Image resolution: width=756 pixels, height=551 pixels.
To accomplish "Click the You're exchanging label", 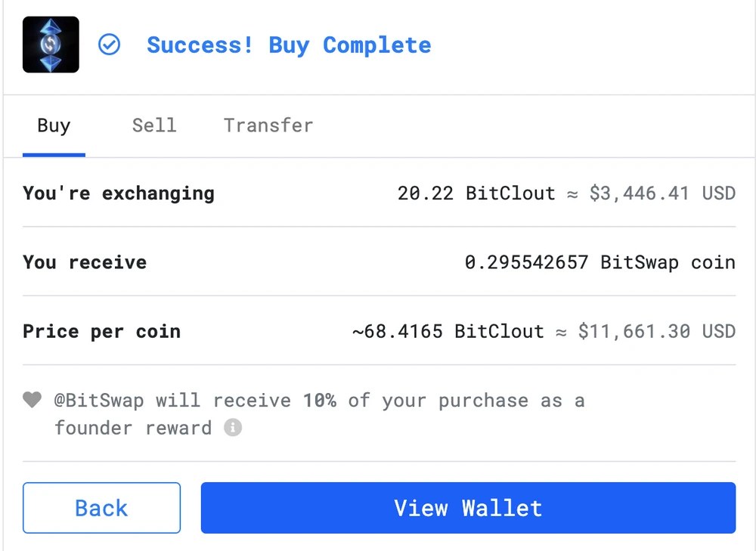I will 118,193.
